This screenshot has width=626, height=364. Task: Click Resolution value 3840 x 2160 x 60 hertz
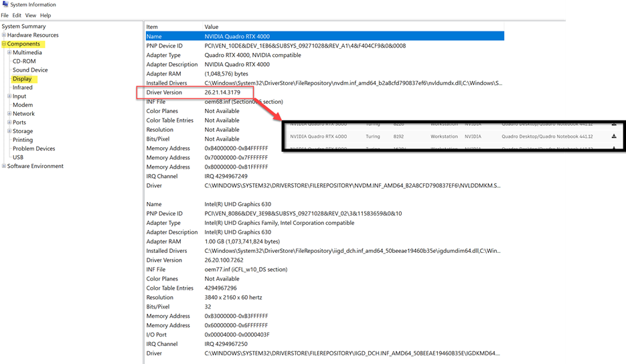[233, 297]
